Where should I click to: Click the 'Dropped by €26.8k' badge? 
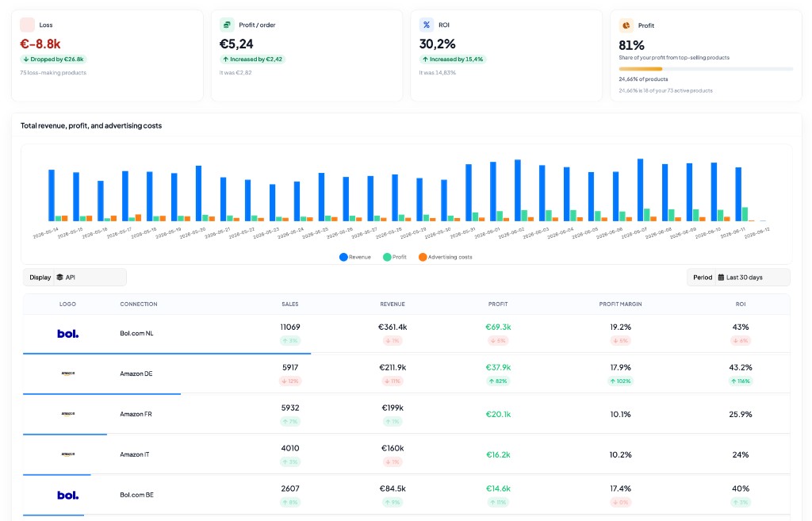(53, 59)
